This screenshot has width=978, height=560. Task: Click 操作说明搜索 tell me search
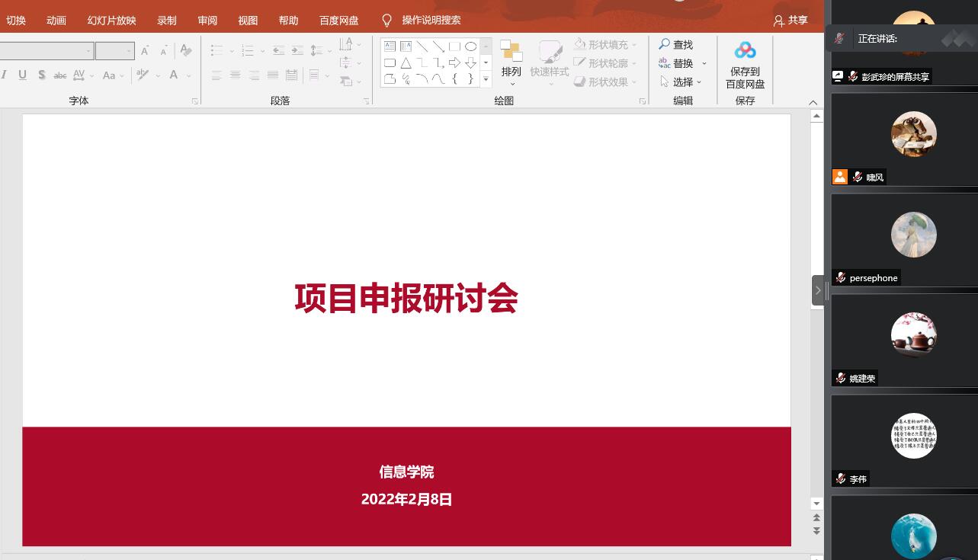pyautogui.click(x=431, y=21)
